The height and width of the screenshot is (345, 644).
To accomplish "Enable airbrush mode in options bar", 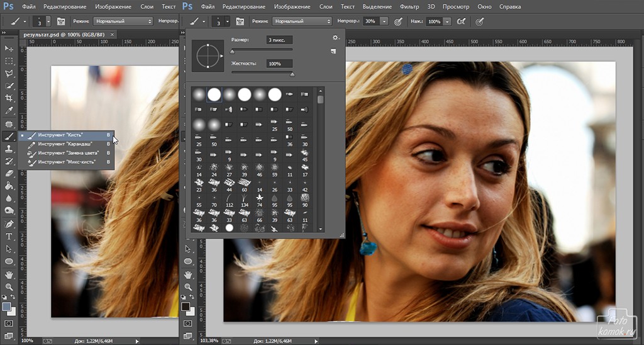I will point(462,21).
